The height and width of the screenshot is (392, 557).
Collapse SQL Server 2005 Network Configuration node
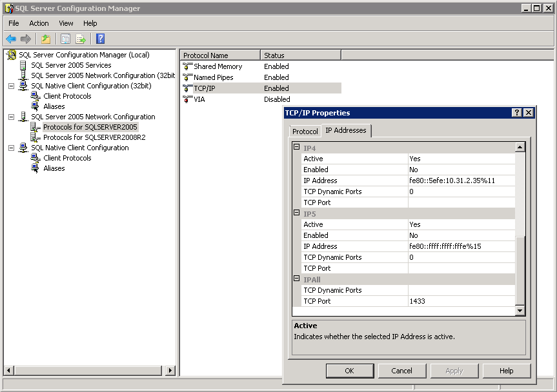click(12, 117)
